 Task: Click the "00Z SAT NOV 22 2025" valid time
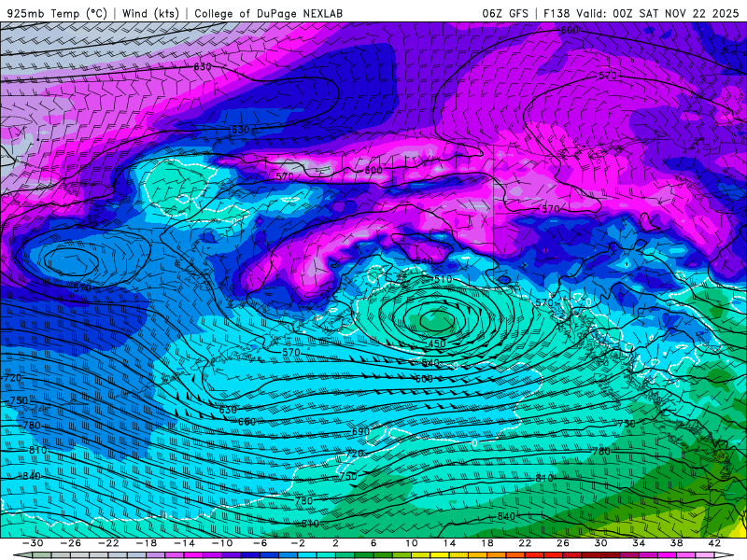675,13
